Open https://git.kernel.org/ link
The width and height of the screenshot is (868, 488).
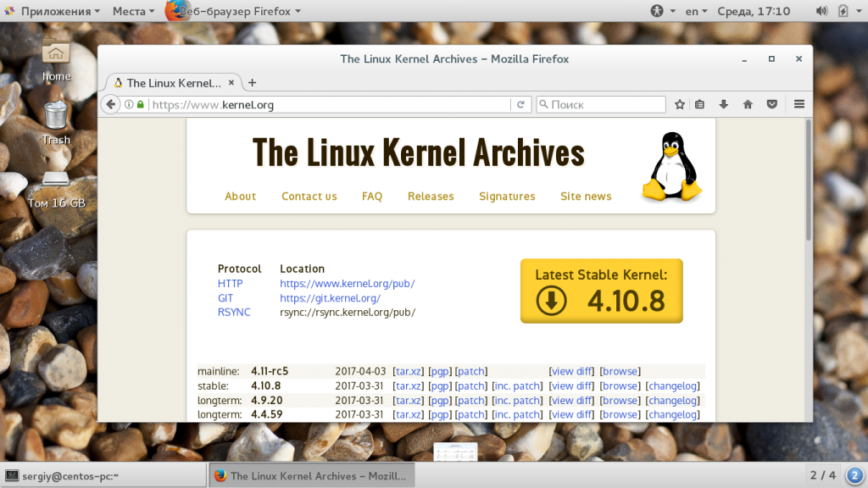pyautogui.click(x=330, y=297)
